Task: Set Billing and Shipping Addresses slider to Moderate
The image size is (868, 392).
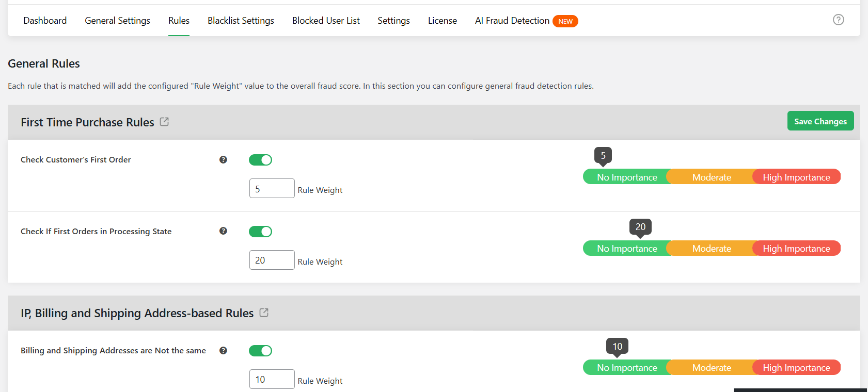Action: pos(712,367)
